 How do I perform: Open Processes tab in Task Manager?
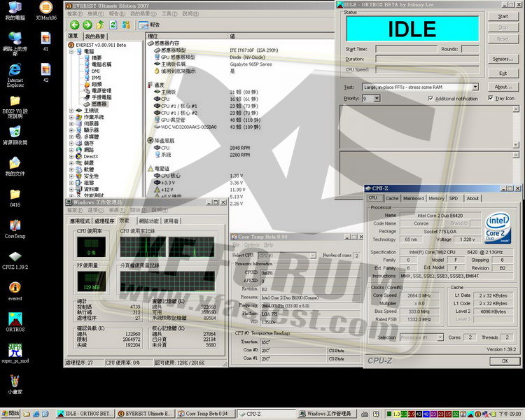coord(104,221)
